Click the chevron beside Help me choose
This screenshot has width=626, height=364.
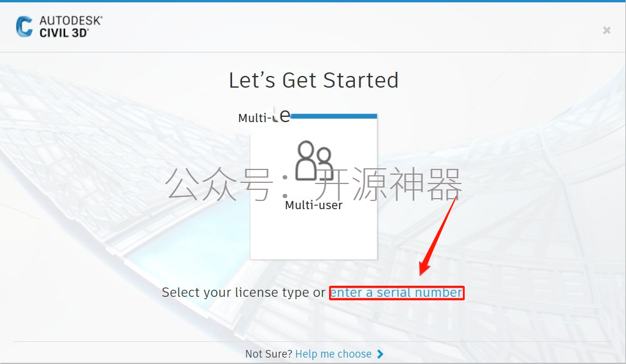[380, 354]
